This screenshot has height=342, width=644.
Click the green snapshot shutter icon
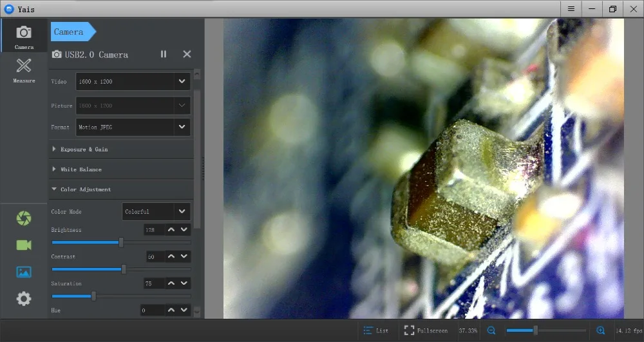tap(24, 218)
